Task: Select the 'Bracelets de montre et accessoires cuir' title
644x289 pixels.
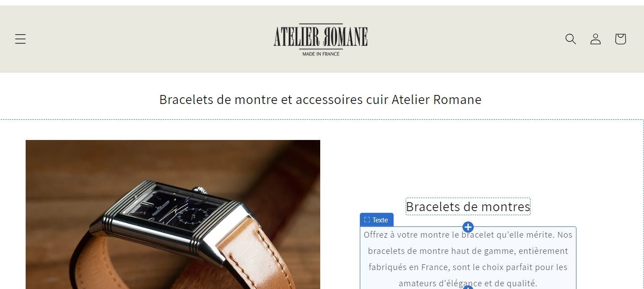Action: 320,99
